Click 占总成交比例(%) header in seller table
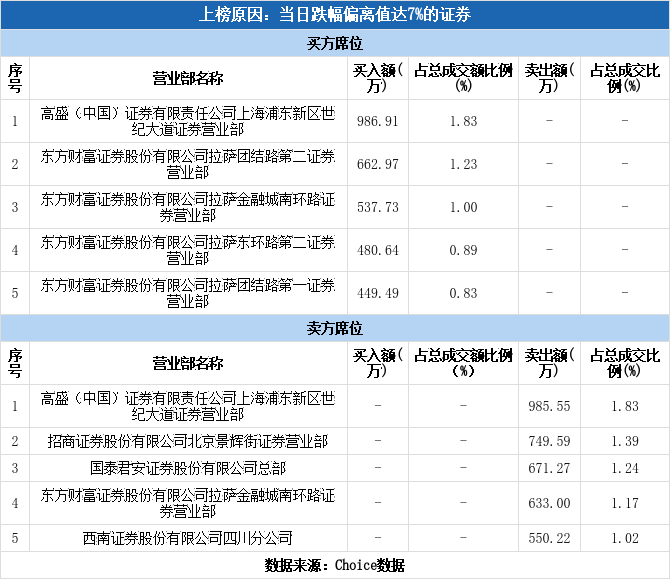 [625, 363]
